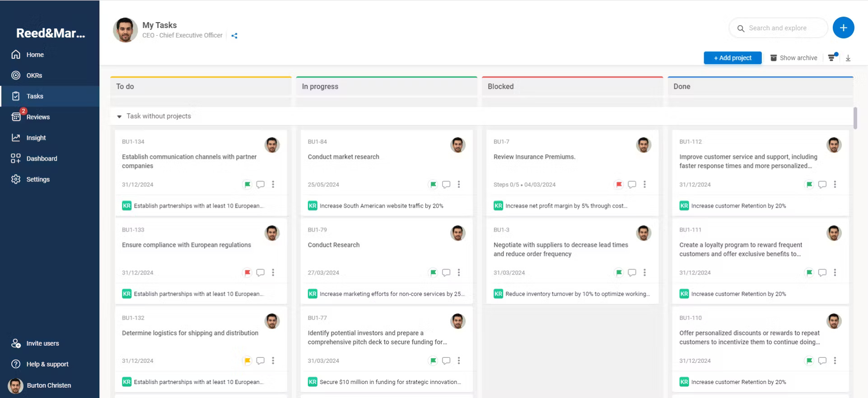This screenshot has height=398, width=868.
Task: Click the share icon beside Chief Executive Officer
Action: click(x=234, y=36)
